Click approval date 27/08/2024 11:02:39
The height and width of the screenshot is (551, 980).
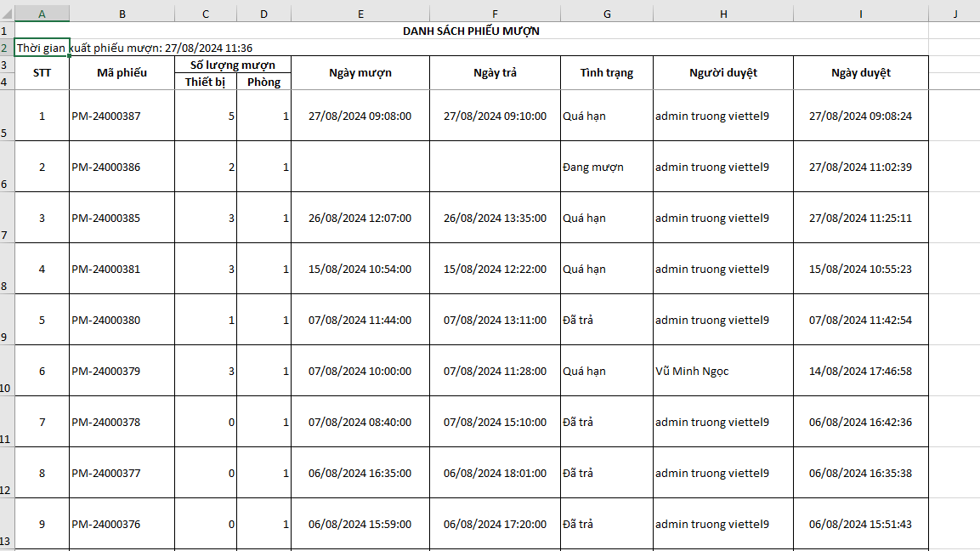click(861, 167)
